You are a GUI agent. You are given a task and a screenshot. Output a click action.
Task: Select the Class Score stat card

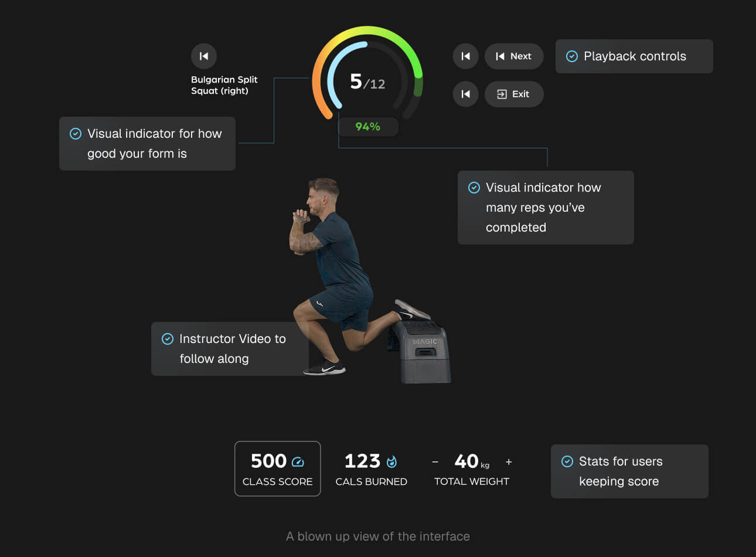[x=278, y=468]
